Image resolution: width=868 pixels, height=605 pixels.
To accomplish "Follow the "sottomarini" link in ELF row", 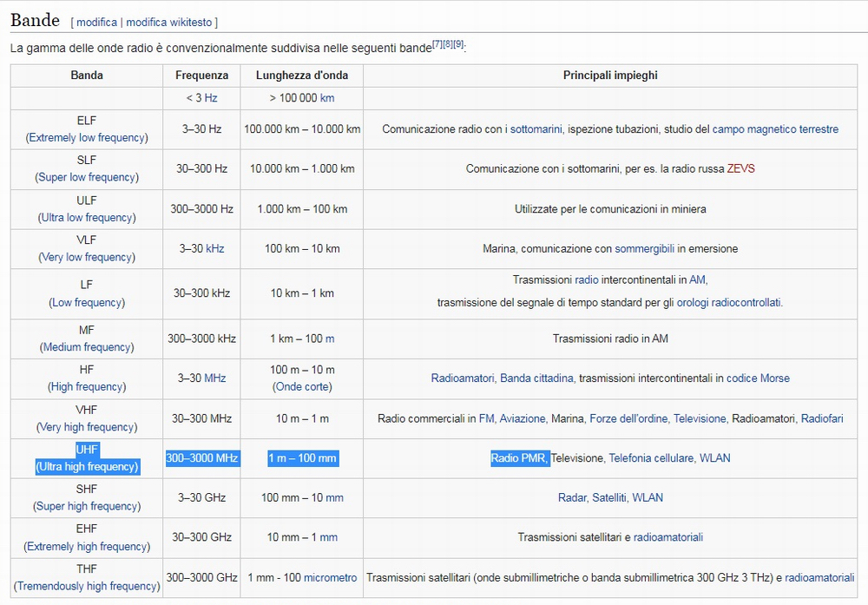I will (536, 129).
